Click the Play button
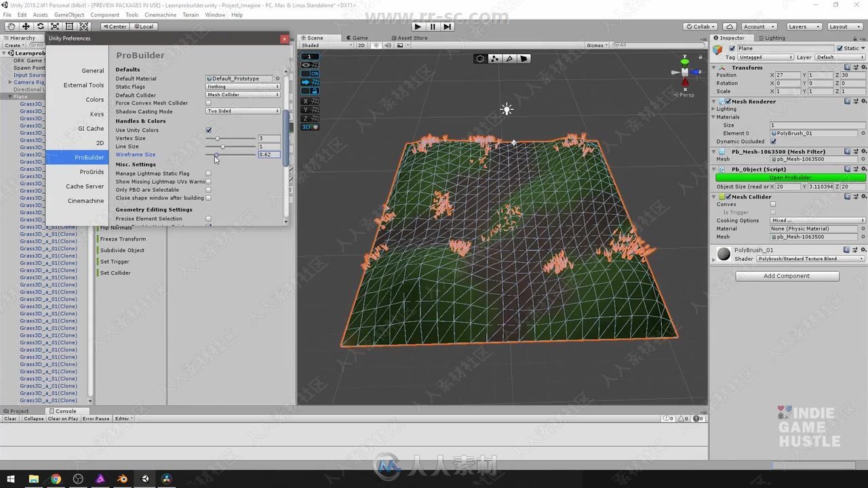 pos(418,26)
